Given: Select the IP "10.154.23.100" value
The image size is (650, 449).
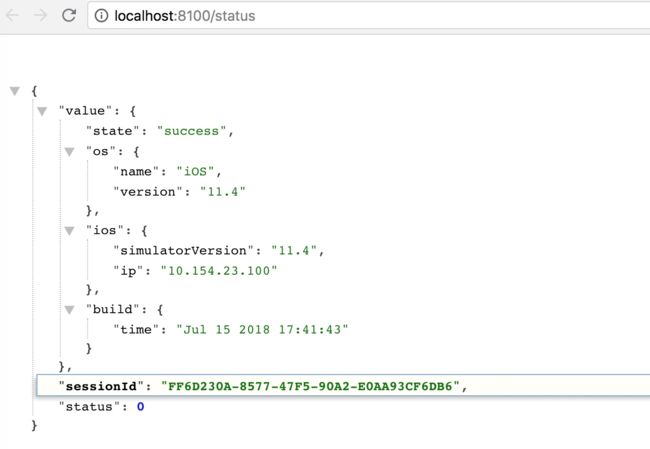Looking at the screenshot, I should (x=219, y=271).
